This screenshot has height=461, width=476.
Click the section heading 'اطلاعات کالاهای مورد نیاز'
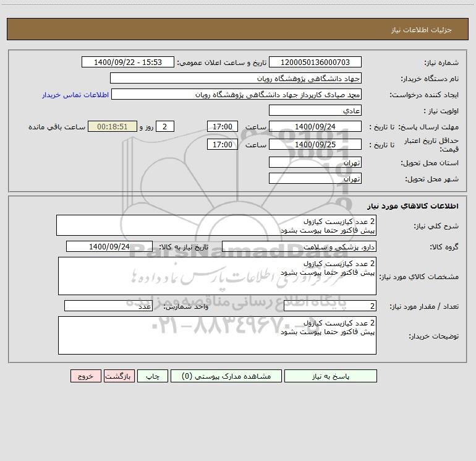[412, 206]
